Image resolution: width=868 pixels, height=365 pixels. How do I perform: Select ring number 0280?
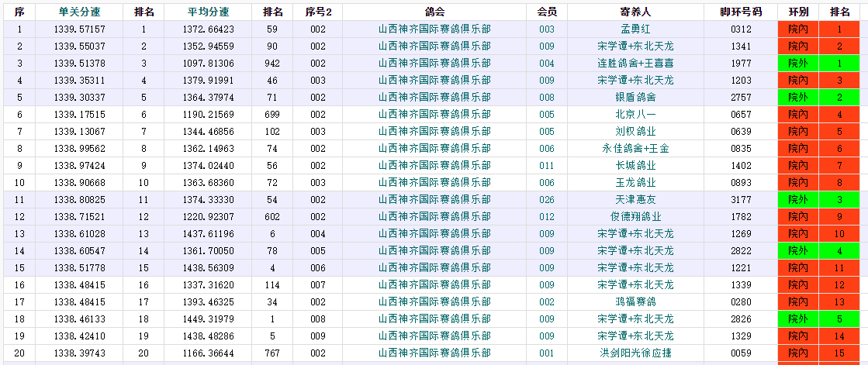(x=741, y=302)
